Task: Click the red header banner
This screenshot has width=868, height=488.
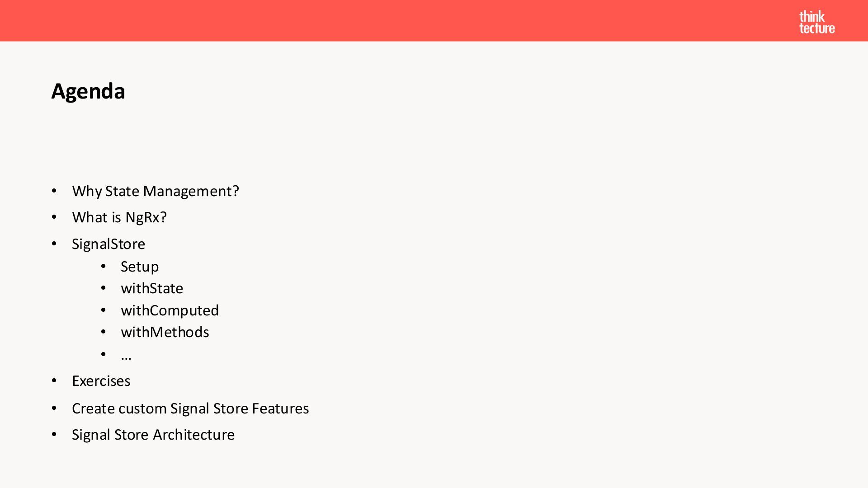Action: click(x=434, y=21)
